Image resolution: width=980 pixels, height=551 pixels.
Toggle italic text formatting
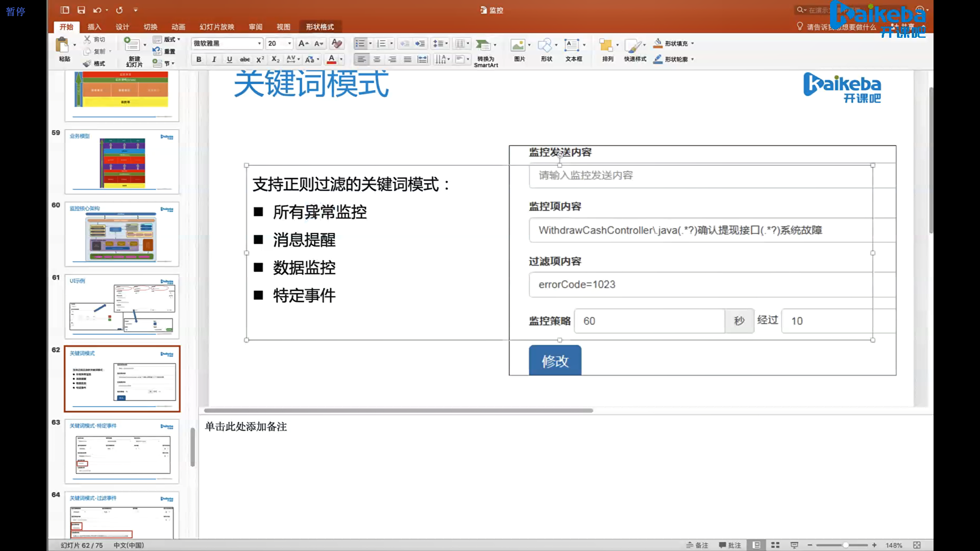214,59
